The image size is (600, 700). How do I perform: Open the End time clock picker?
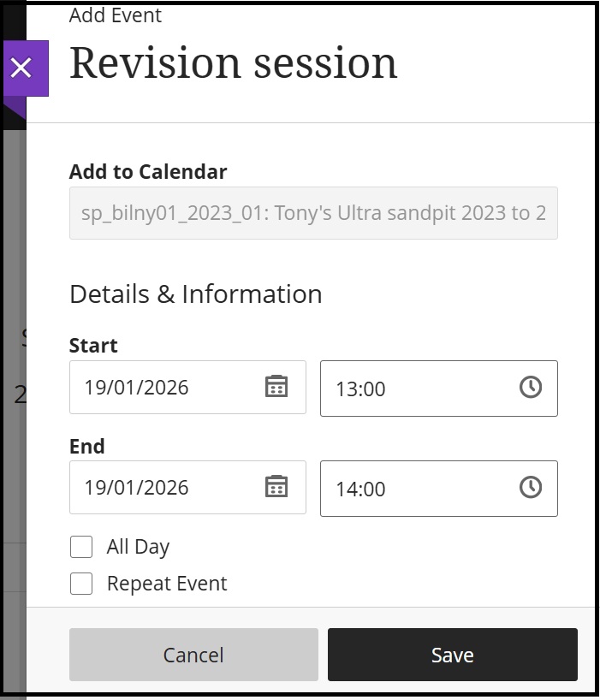531,489
